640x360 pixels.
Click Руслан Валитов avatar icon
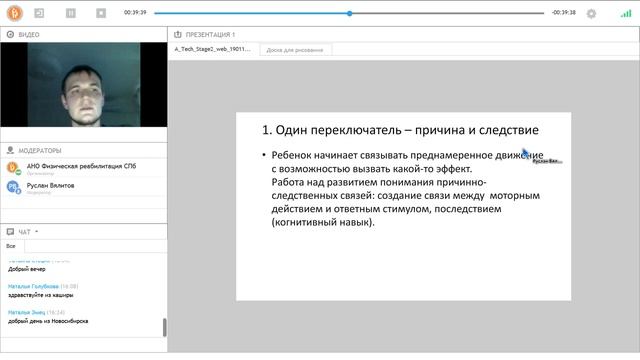(13, 187)
